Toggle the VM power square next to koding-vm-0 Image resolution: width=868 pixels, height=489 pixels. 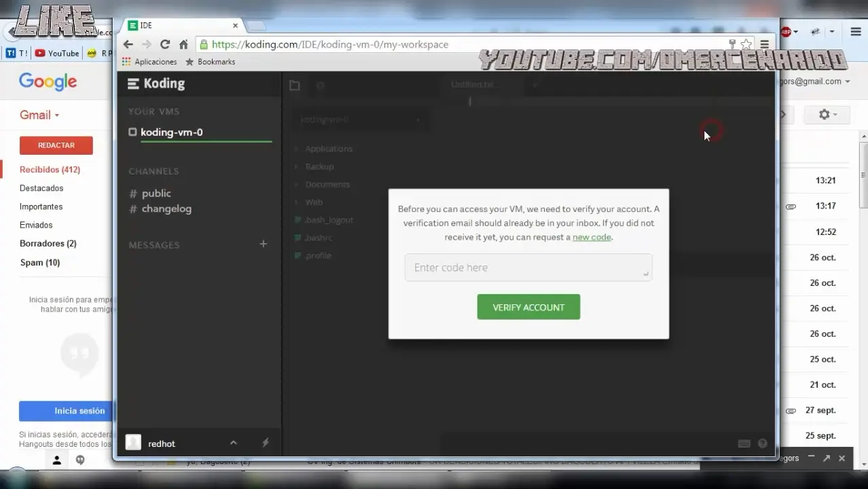pyautogui.click(x=132, y=132)
